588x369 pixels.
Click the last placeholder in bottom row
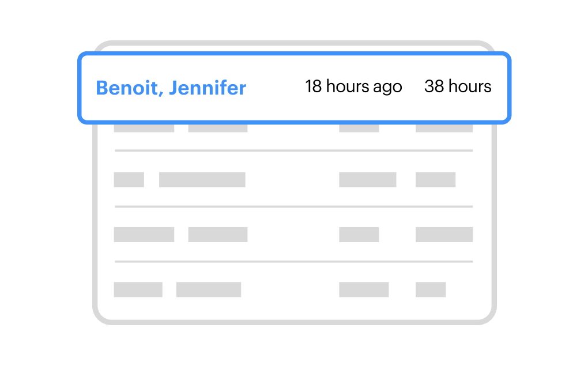tap(431, 289)
